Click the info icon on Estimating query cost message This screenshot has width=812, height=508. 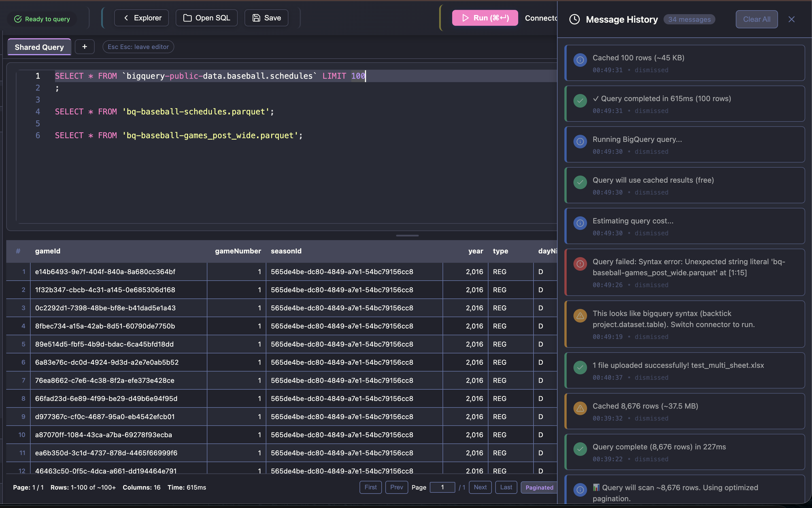click(x=580, y=223)
